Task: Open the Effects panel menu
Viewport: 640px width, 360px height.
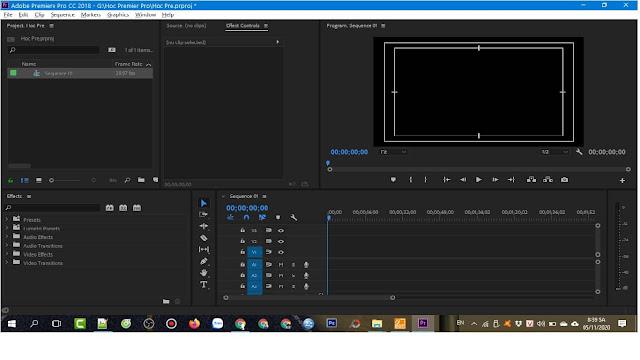Action: pos(29,196)
